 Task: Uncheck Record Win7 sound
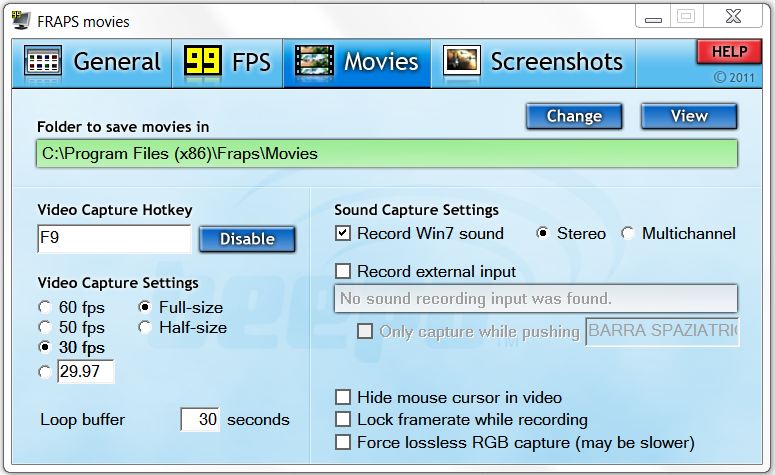[x=343, y=233]
